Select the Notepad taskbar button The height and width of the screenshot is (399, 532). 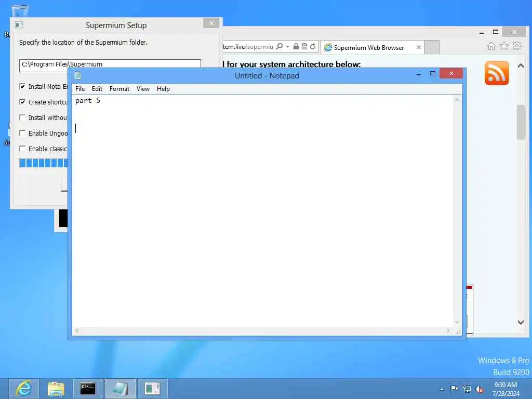[120, 389]
